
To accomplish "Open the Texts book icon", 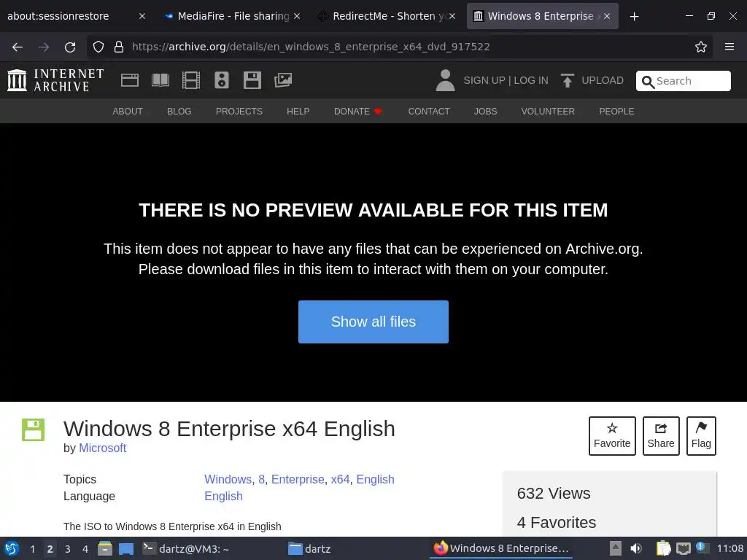I will point(160,80).
